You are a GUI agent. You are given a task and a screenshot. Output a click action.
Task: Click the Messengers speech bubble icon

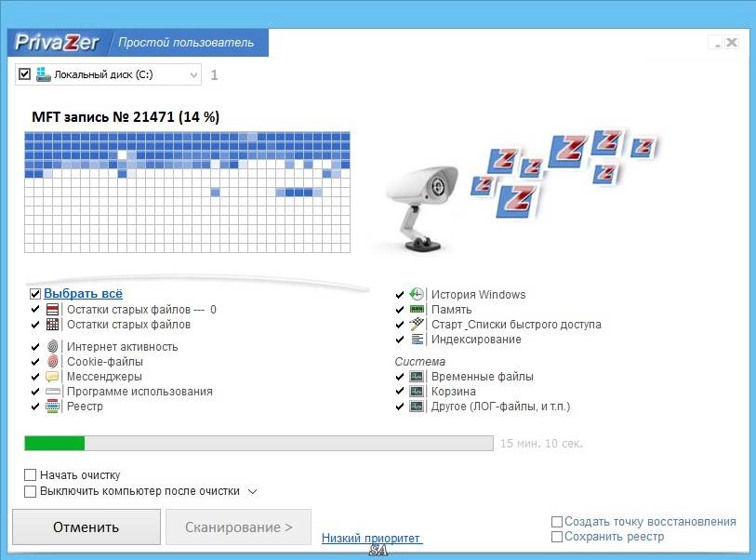53,376
